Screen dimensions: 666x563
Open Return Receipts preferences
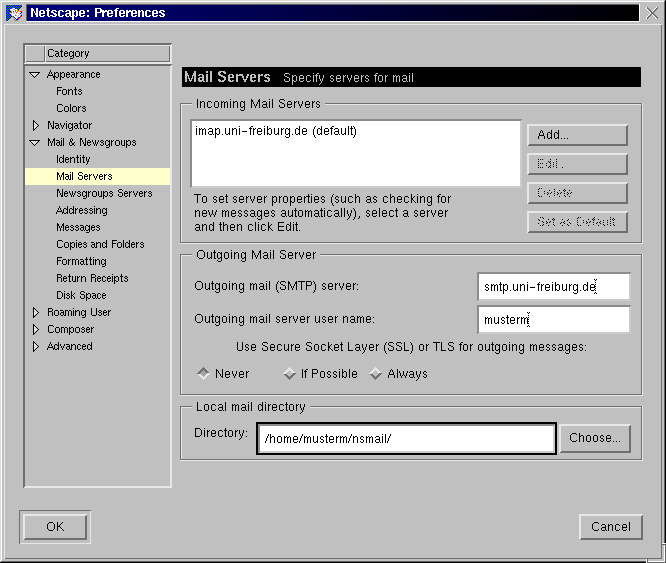pos(92,278)
